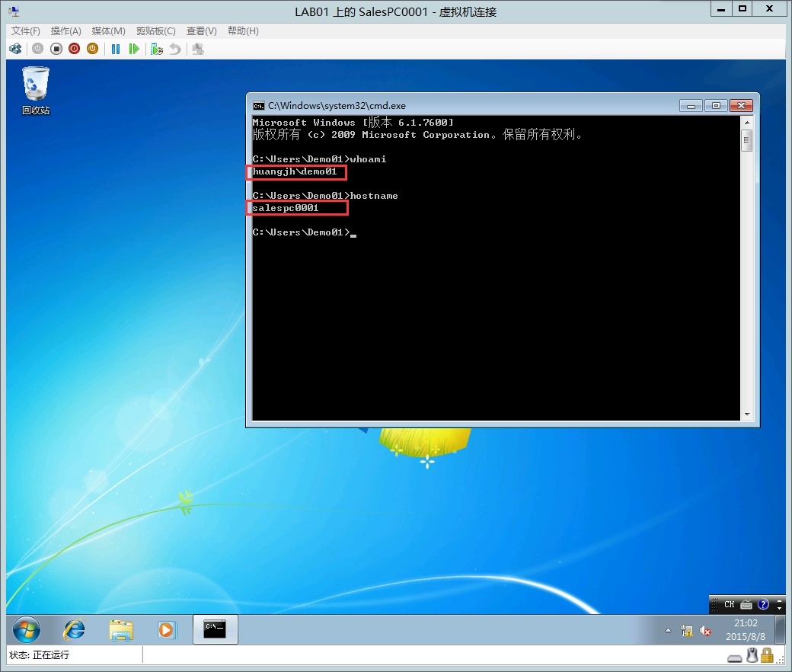Viewport: 792px width, 672px height.
Task: Click the muted volume tray icon
Action: [705, 631]
